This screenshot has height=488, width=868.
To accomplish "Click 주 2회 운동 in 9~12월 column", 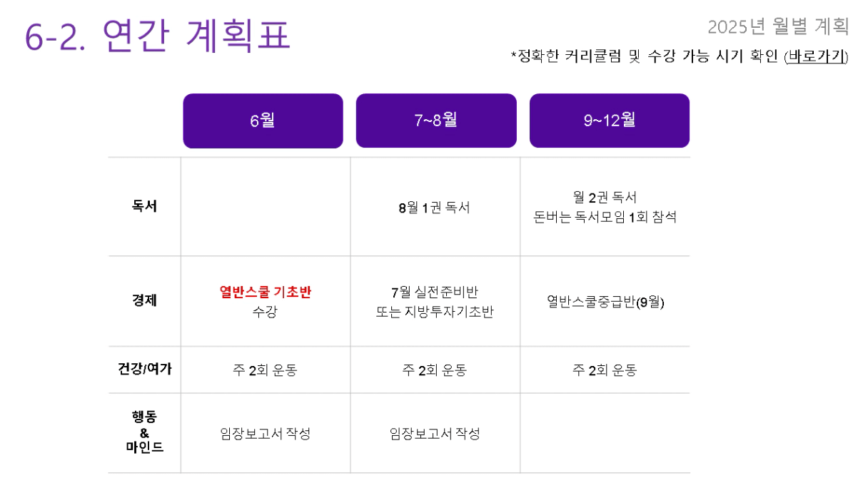I will (x=605, y=370).
